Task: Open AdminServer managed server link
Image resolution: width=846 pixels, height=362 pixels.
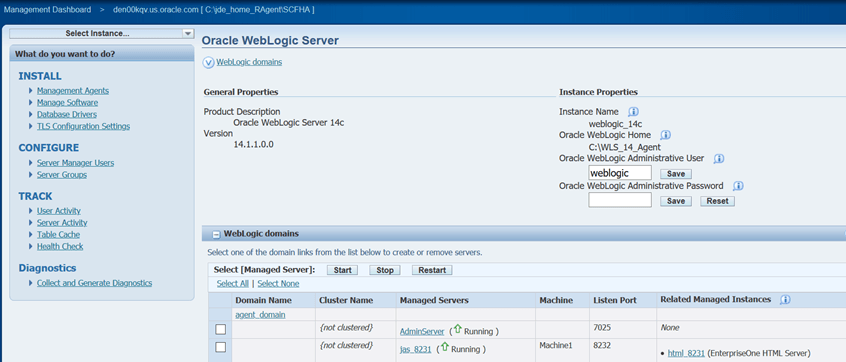Action: point(422,331)
